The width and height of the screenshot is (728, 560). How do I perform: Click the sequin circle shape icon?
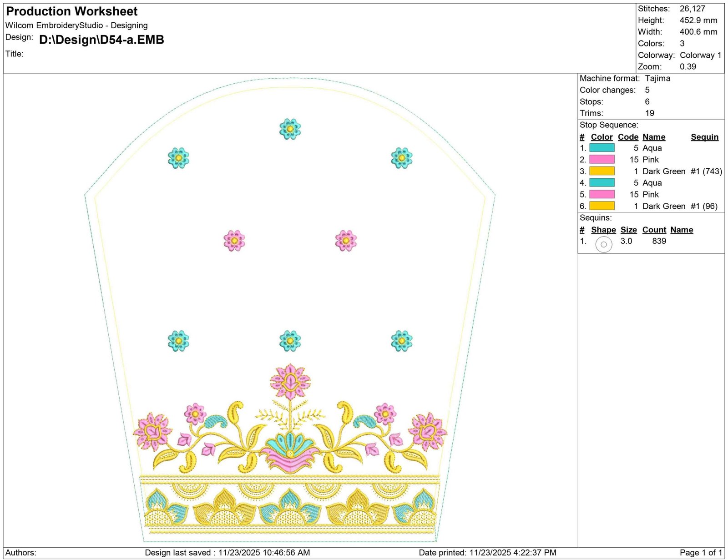(x=603, y=244)
